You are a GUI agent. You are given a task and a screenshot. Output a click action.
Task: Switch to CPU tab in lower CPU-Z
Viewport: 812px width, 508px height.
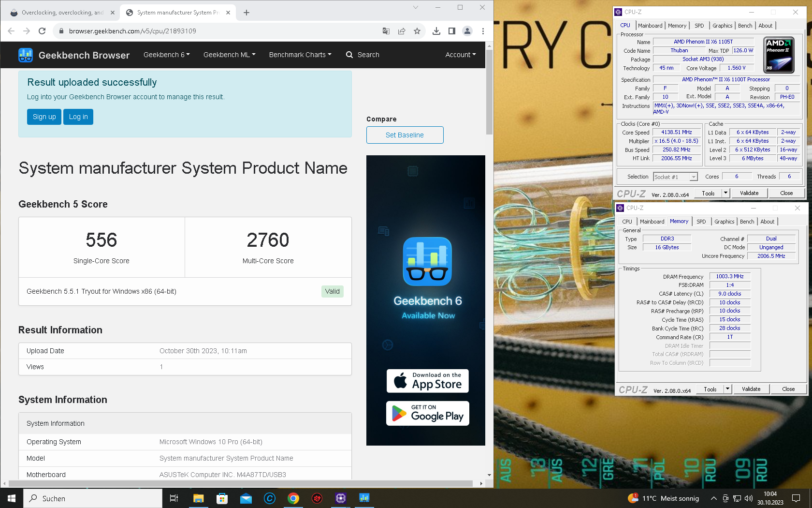627,222
